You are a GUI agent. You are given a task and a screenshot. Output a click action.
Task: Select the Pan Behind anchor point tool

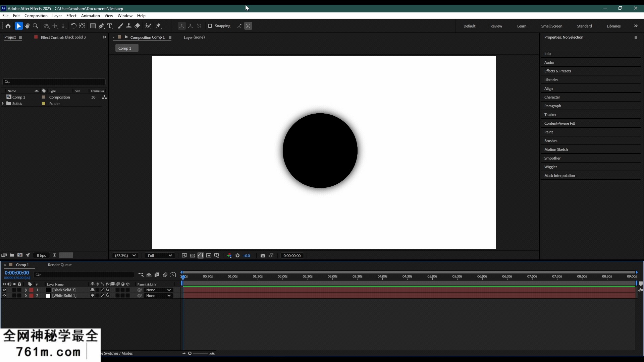[x=82, y=26]
